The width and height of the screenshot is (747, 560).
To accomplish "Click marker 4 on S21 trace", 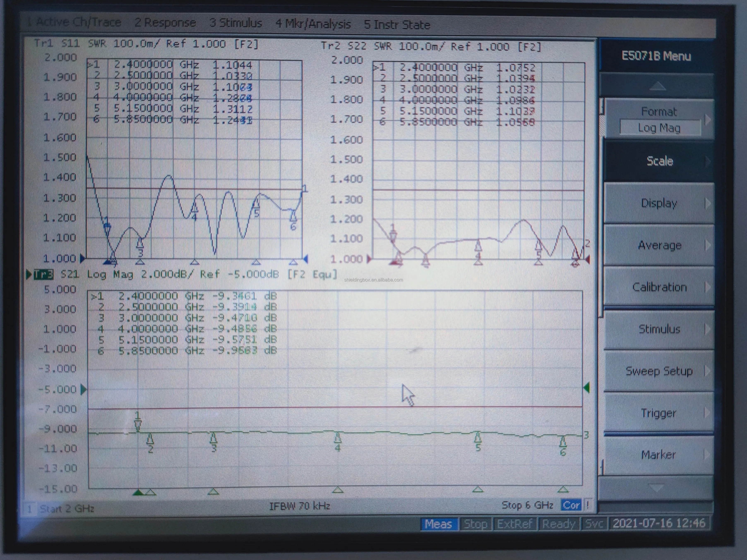I will [337, 438].
